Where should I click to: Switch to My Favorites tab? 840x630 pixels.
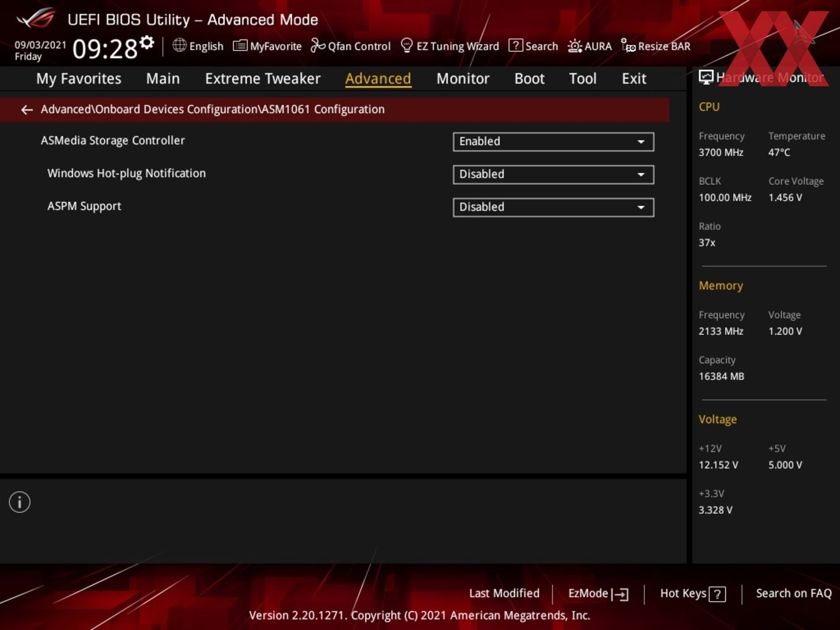78,78
